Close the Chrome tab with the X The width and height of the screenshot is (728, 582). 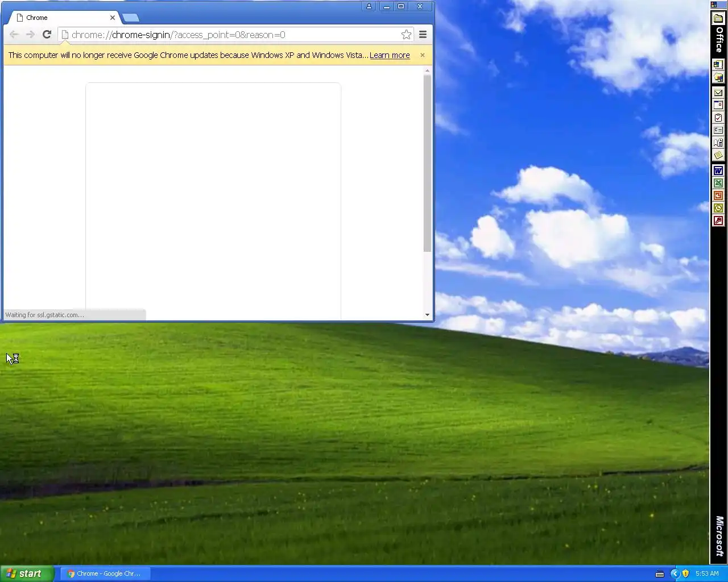(x=113, y=18)
